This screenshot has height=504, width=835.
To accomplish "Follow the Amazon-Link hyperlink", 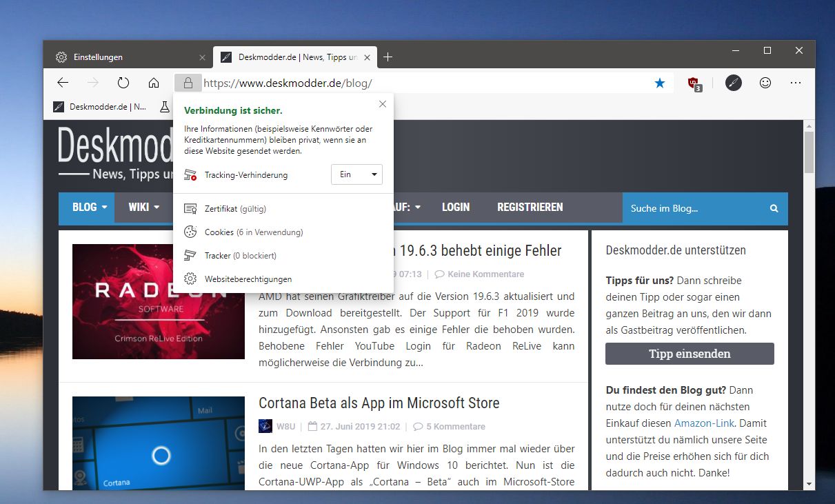I will pyautogui.click(x=705, y=423).
